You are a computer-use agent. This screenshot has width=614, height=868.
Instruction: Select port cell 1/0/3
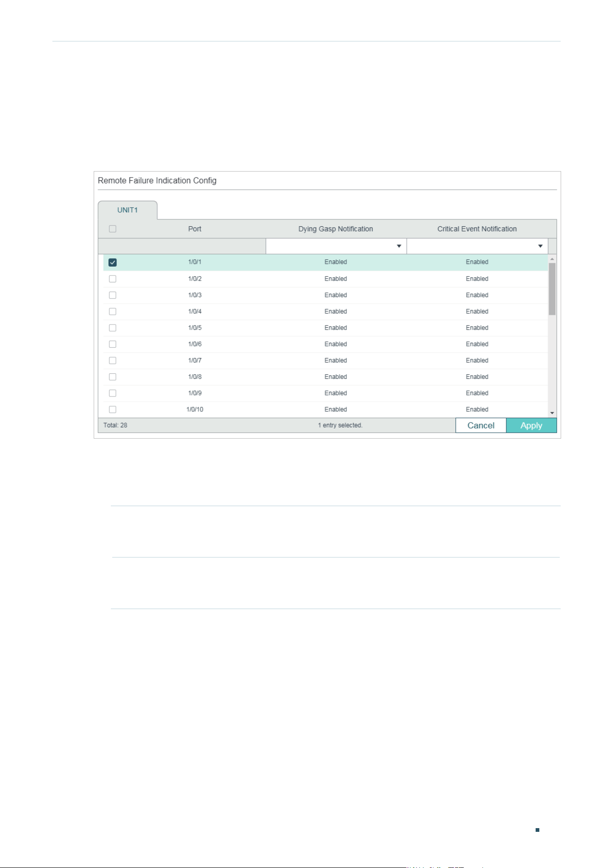pos(195,295)
